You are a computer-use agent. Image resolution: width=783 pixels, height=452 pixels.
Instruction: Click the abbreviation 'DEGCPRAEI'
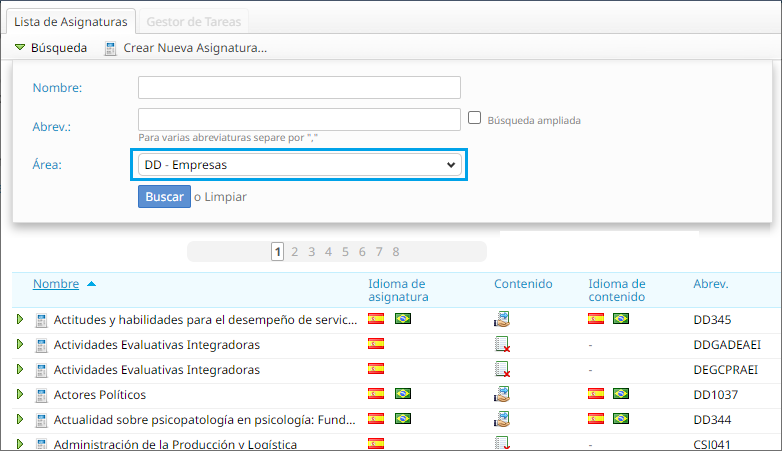pyautogui.click(x=726, y=370)
